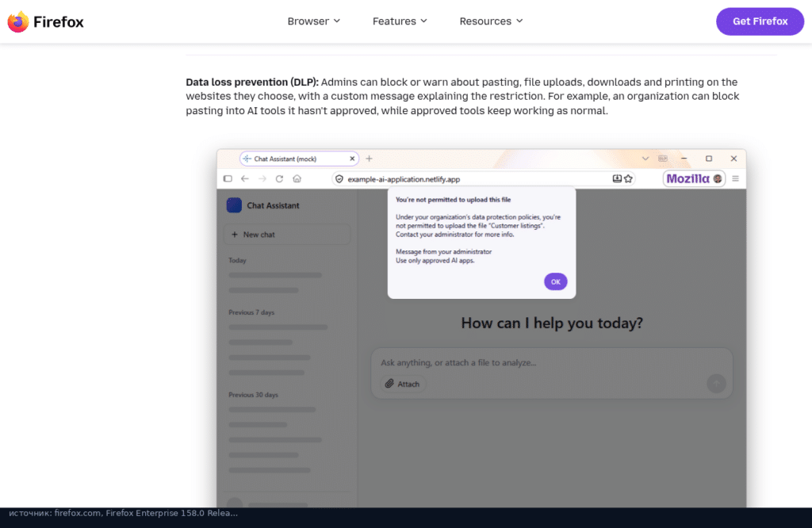
Task: Click the reader view icon in the mock title bar
Action: pos(663,159)
